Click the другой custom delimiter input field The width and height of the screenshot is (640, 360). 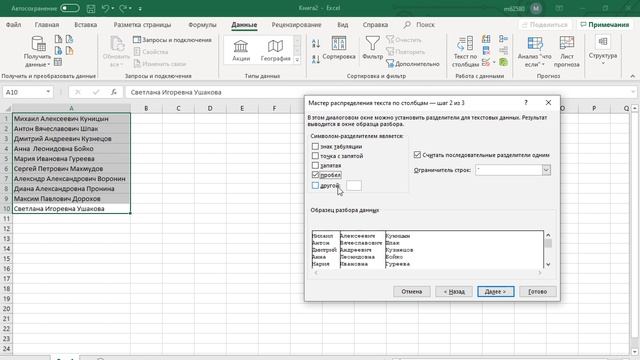353,185
